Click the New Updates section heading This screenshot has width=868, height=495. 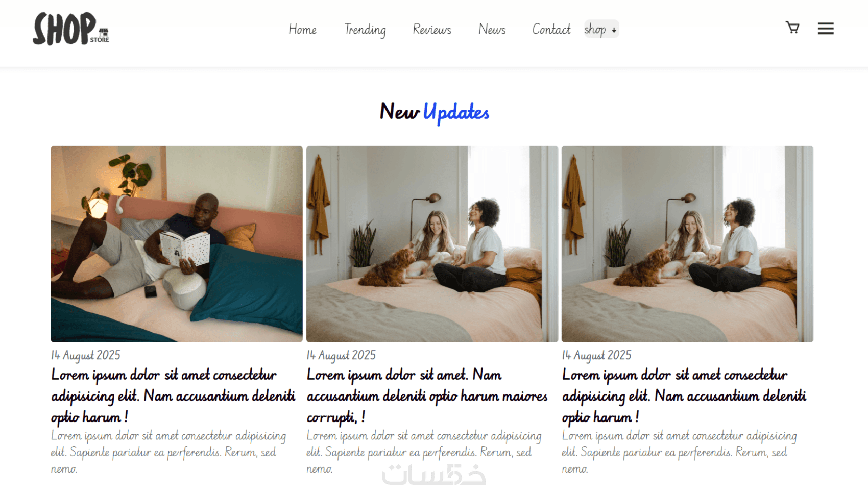[x=435, y=112]
